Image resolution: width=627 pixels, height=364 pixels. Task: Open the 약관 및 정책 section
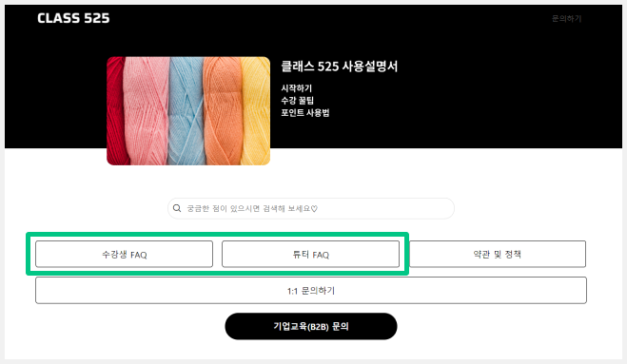498,254
